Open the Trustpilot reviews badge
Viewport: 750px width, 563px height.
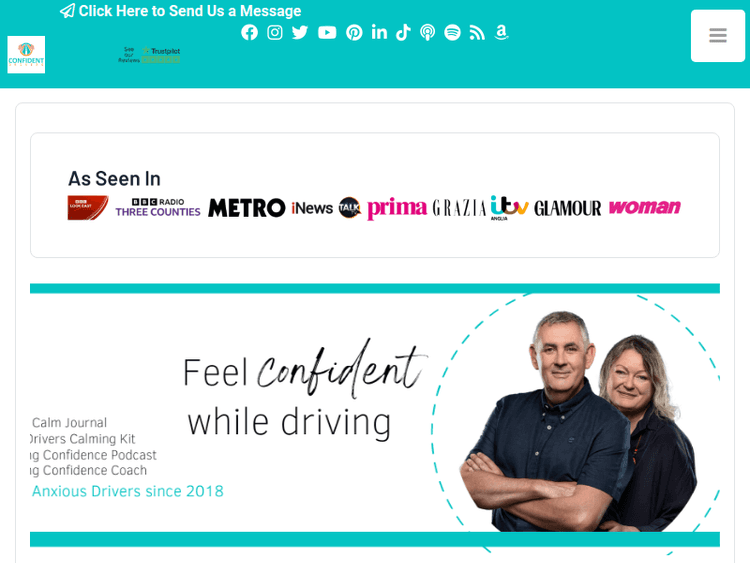(x=149, y=55)
